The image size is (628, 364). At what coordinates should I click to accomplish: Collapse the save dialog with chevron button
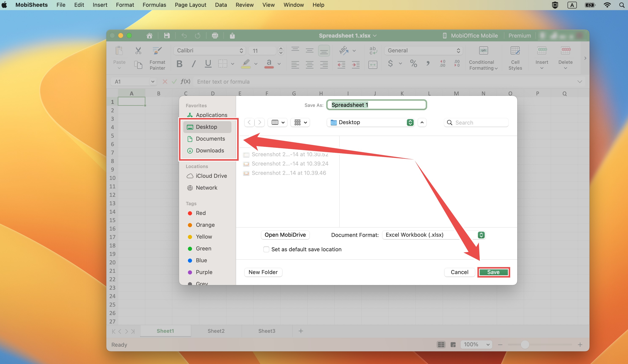tap(422, 122)
